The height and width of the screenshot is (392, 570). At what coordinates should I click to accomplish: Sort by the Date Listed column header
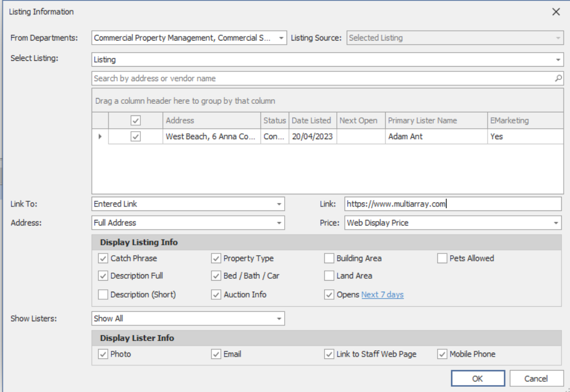(313, 121)
